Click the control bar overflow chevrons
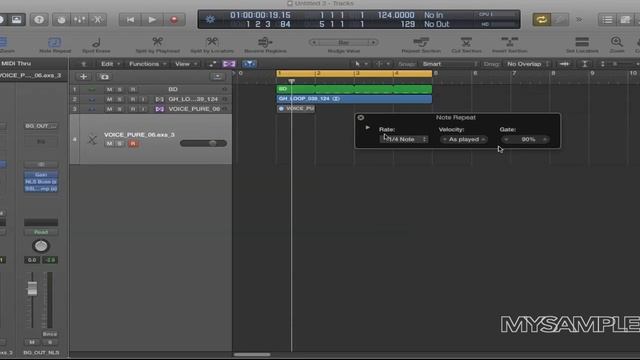 [x=579, y=20]
